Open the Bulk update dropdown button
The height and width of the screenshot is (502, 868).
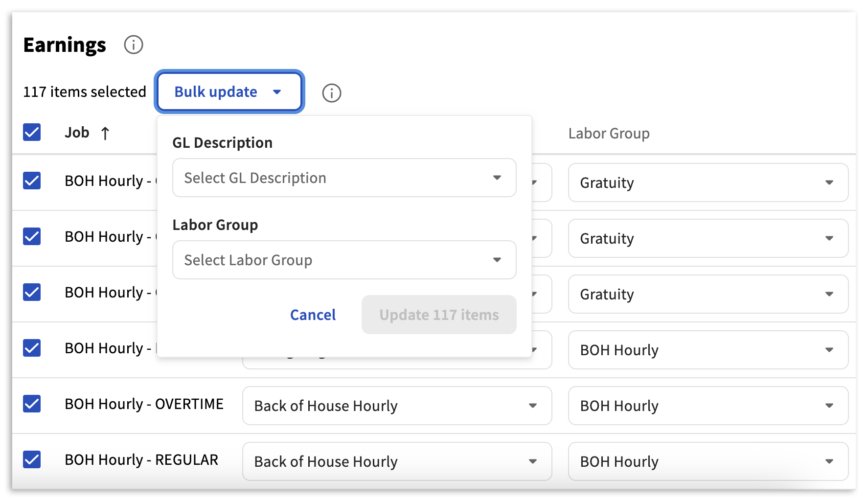point(229,92)
